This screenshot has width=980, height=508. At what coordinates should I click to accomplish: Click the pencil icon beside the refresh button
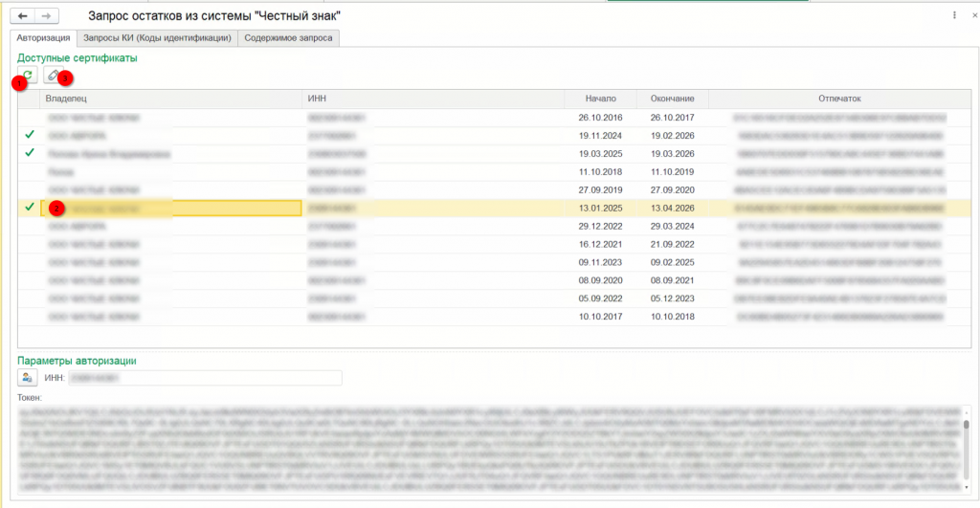pyautogui.click(x=54, y=75)
